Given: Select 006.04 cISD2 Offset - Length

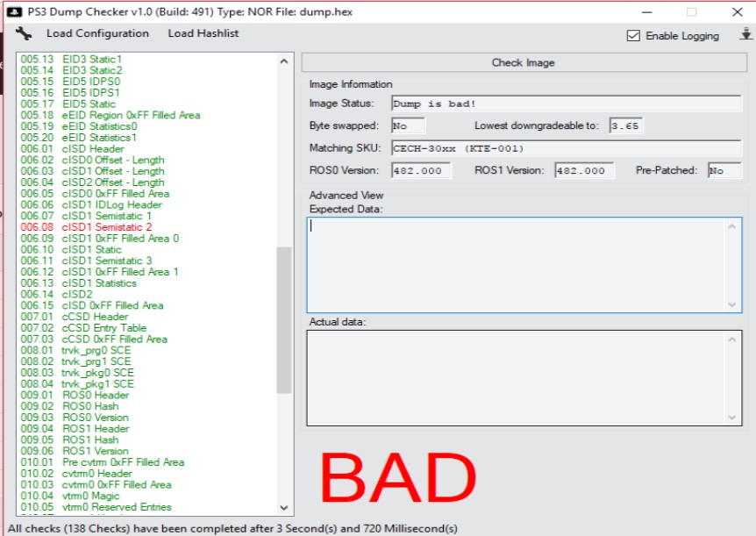Looking at the screenshot, I should tap(93, 182).
